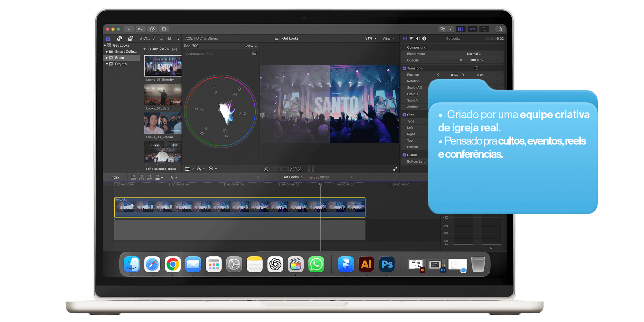Open the Get Looks timeline project dropdown
The image size is (644, 322).
tap(293, 177)
